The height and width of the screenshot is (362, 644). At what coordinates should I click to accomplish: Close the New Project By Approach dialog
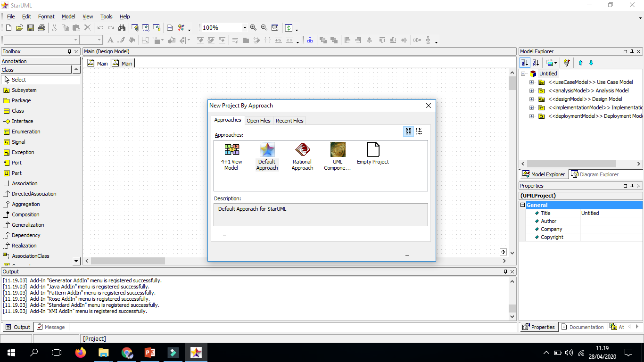click(x=429, y=106)
